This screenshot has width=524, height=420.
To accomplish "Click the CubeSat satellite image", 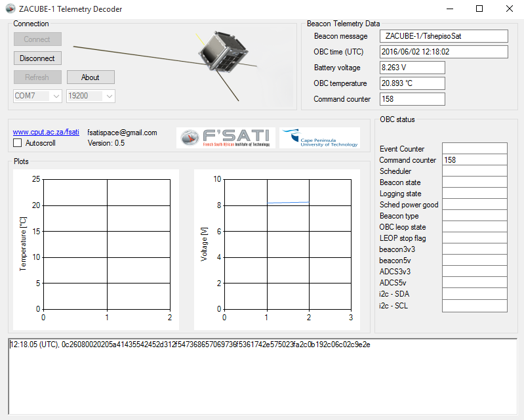I will point(224,52).
